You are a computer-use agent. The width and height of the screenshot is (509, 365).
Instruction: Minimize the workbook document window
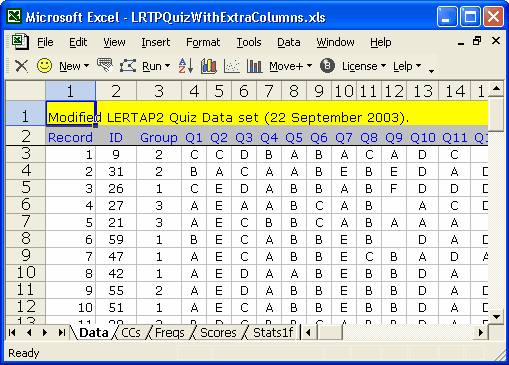461,43
